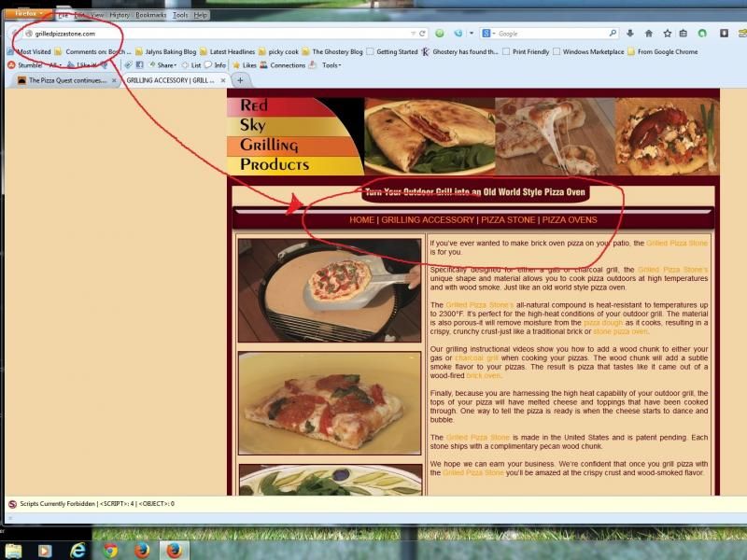Open a new tab with plus button

tap(240, 80)
